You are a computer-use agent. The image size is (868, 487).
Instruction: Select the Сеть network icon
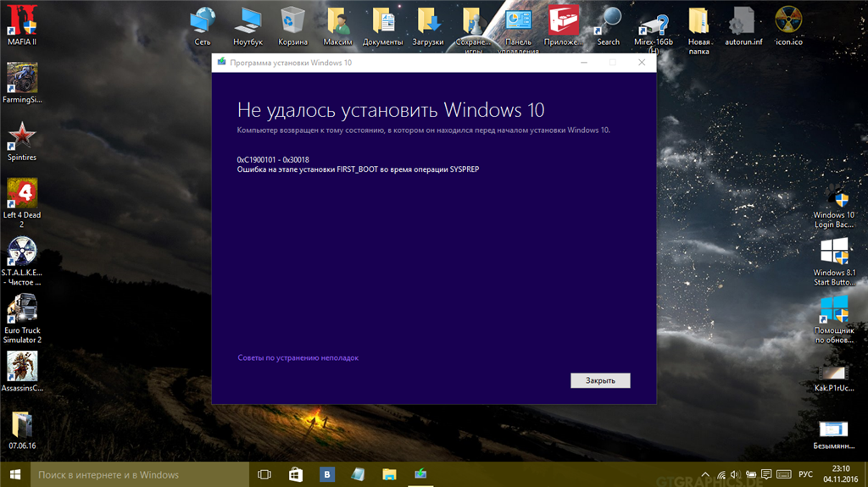pos(203,25)
